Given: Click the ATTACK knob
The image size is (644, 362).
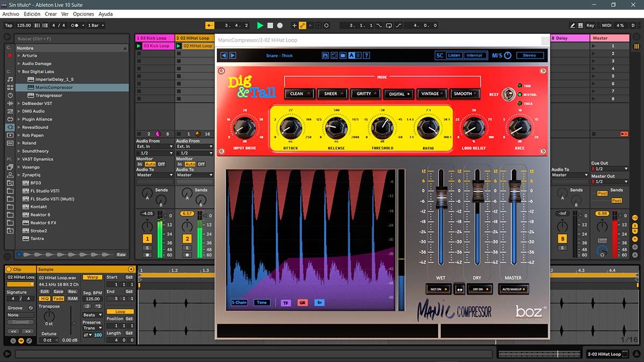Looking at the screenshot, I should (x=290, y=127).
